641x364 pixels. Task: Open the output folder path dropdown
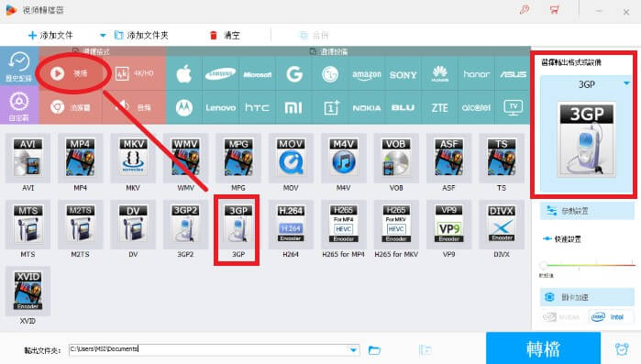(x=353, y=349)
